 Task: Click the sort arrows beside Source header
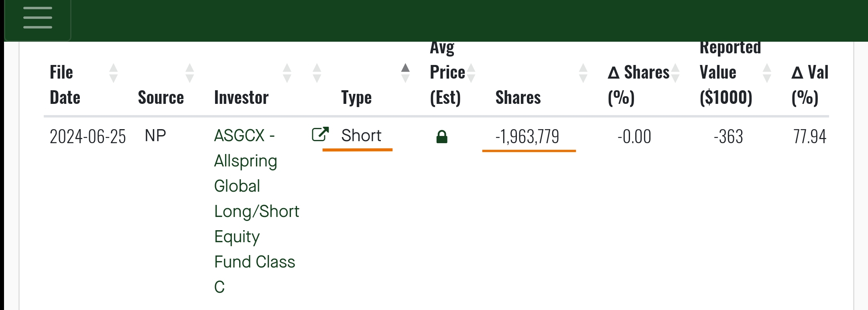pyautogui.click(x=190, y=73)
